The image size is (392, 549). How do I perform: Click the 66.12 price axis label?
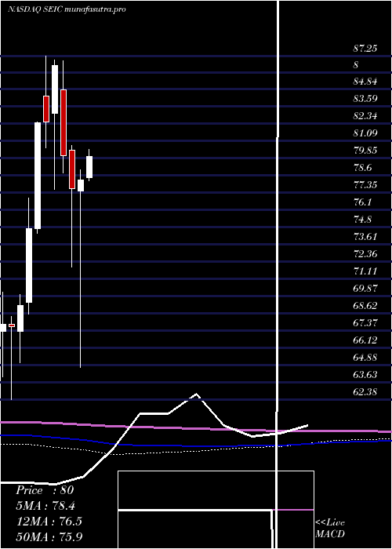click(x=365, y=340)
